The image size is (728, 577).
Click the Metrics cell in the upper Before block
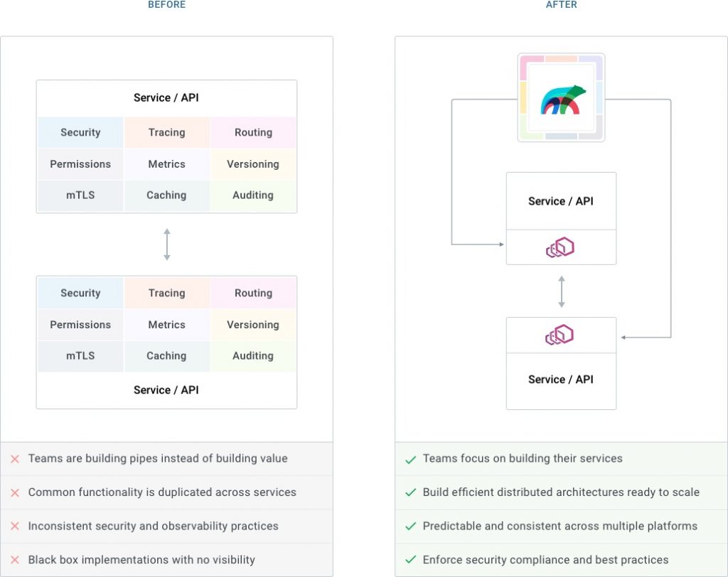click(x=166, y=164)
